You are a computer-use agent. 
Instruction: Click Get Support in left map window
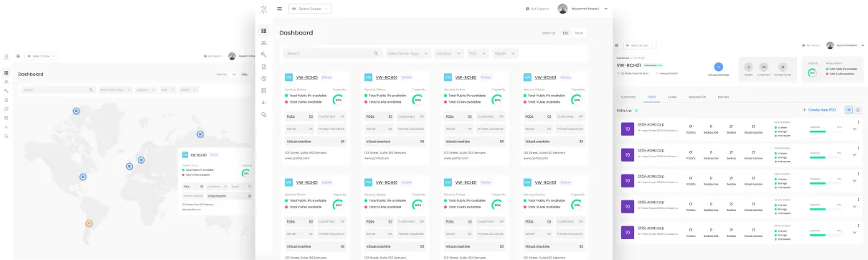(x=213, y=55)
